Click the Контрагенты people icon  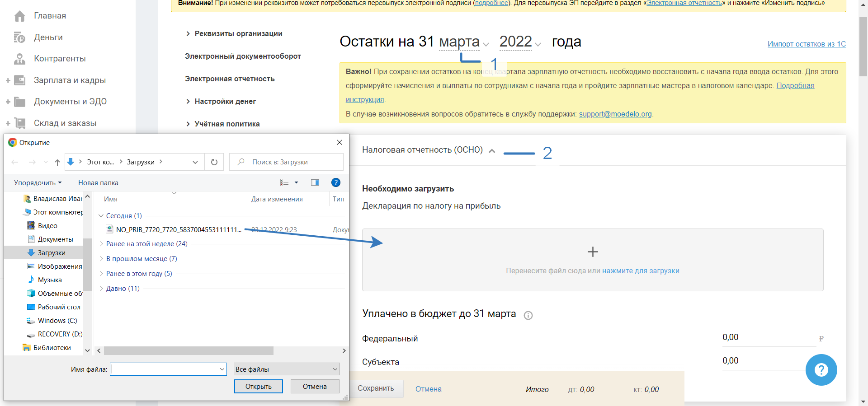[x=19, y=59]
